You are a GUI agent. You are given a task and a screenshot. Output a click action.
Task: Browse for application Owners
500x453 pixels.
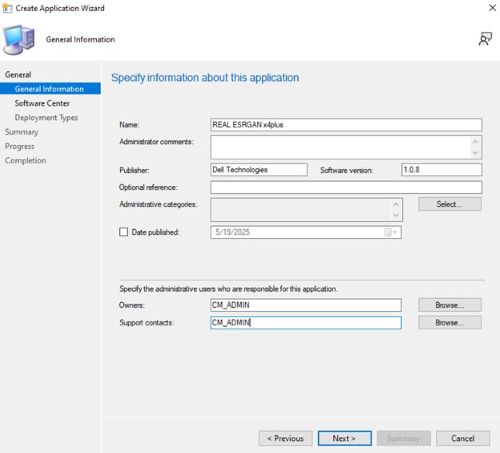450,305
